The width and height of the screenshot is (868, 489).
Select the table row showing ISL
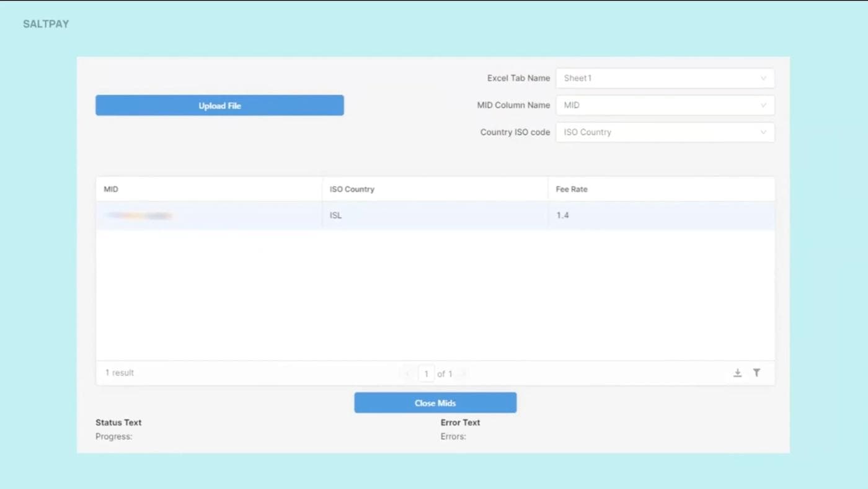[x=335, y=215]
